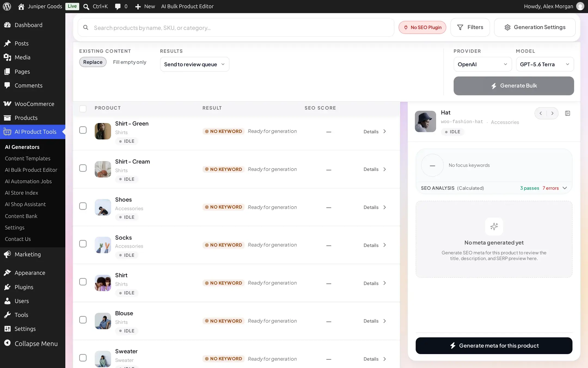Click the Tools wrench icon in sidebar
The image size is (588, 368).
coord(7,315)
